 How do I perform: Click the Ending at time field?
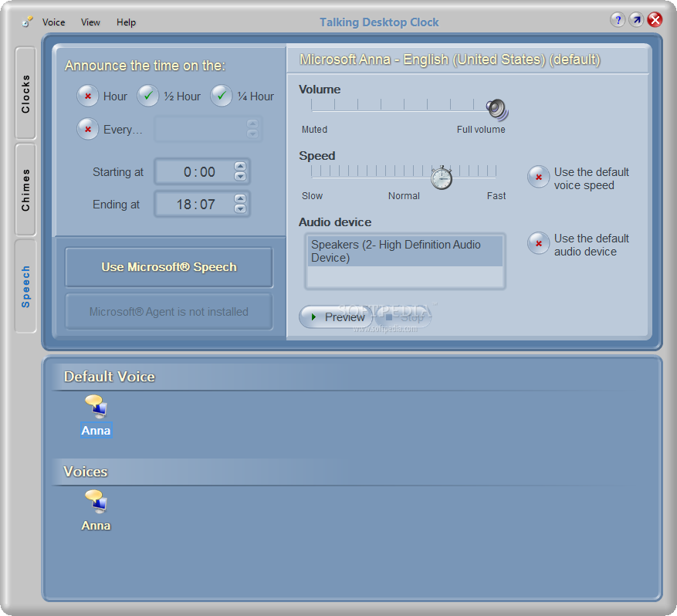click(202, 205)
